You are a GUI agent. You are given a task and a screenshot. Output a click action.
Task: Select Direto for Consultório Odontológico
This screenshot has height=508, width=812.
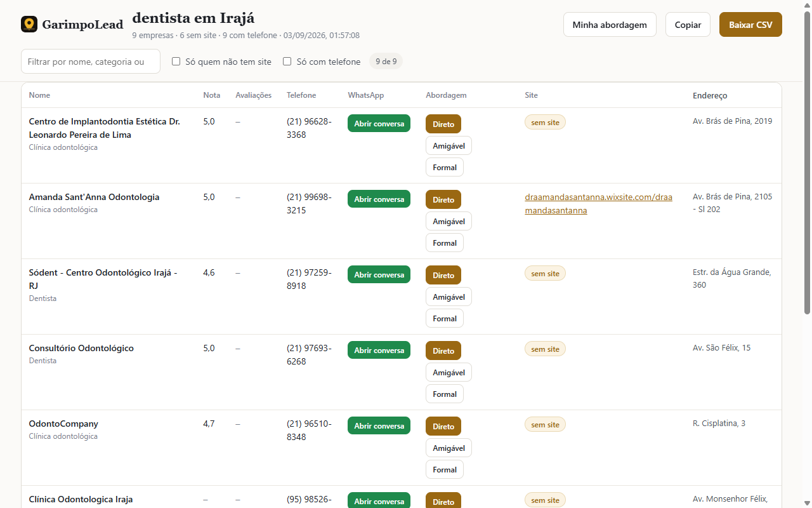pos(443,351)
